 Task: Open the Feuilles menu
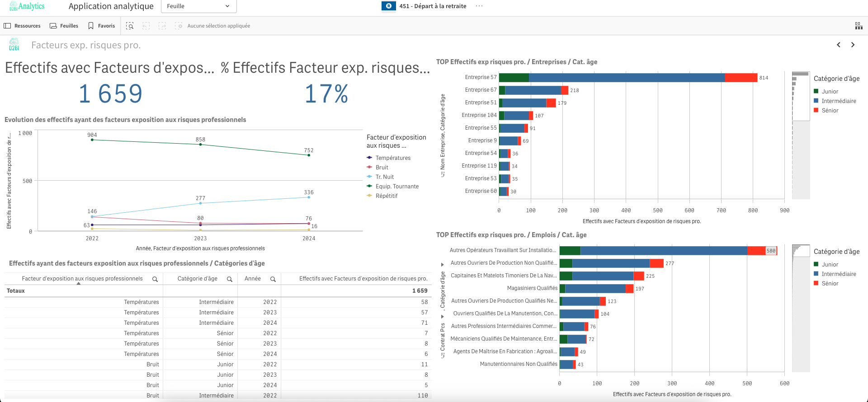[x=64, y=26]
